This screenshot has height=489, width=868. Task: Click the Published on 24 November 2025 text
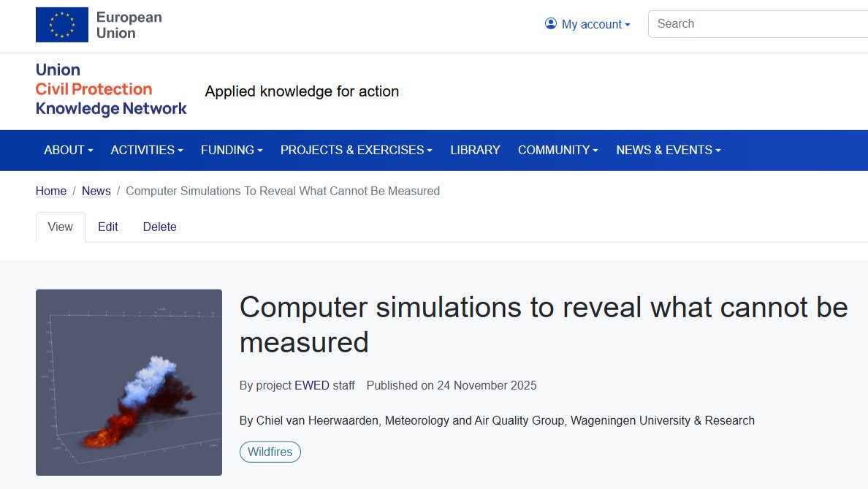451,385
